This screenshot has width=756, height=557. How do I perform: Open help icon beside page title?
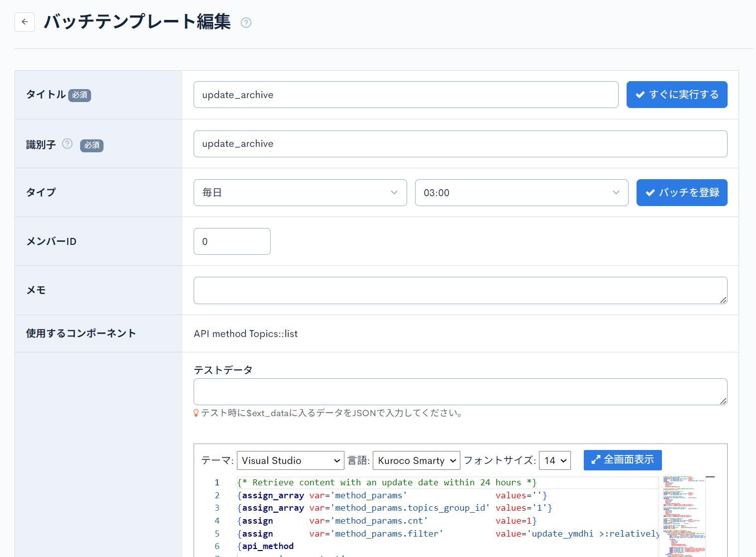tap(246, 22)
